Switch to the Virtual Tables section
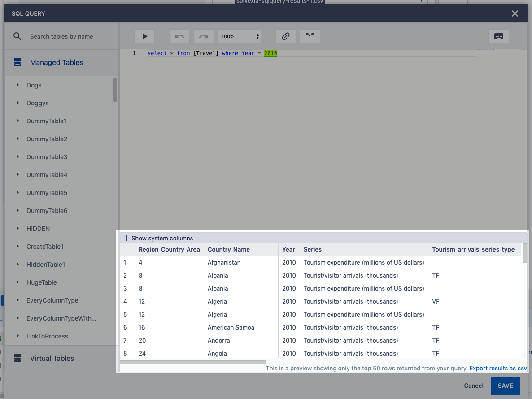532x399 pixels. [x=52, y=358]
